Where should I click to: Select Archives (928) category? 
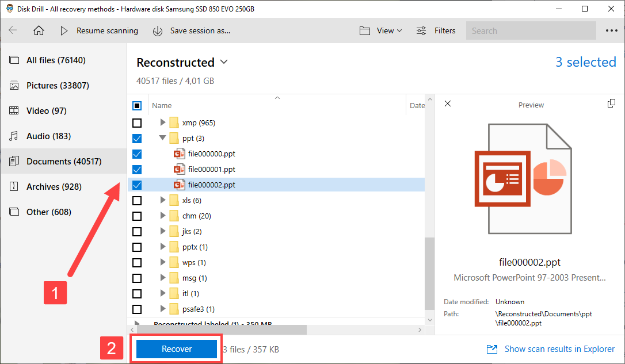[x=64, y=186]
